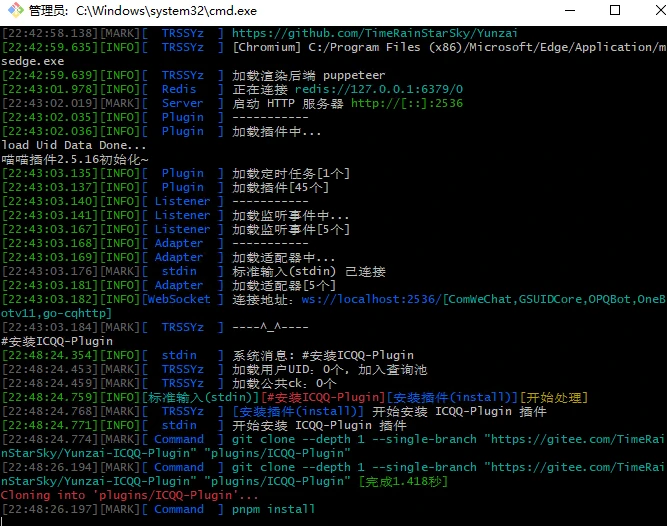Click the text '启动 HTTP 服务器'
The width and height of the screenshot is (668, 526).
click(288, 103)
